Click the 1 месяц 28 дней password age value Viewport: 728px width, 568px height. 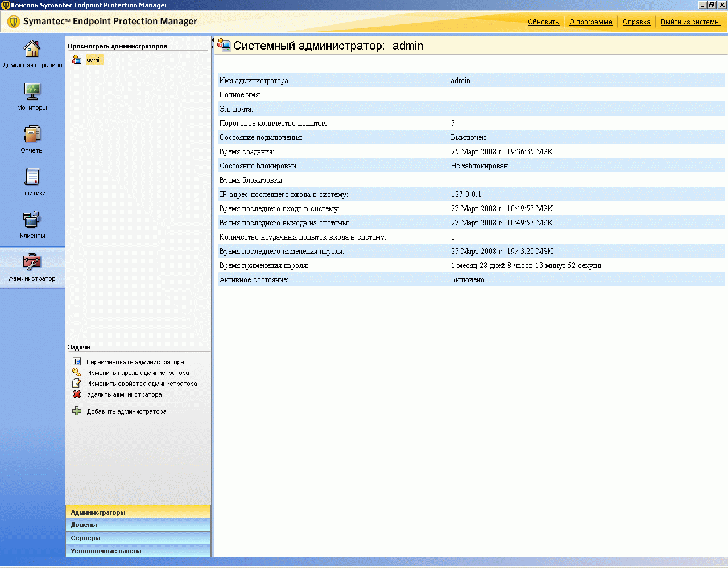(x=526, y=266)
